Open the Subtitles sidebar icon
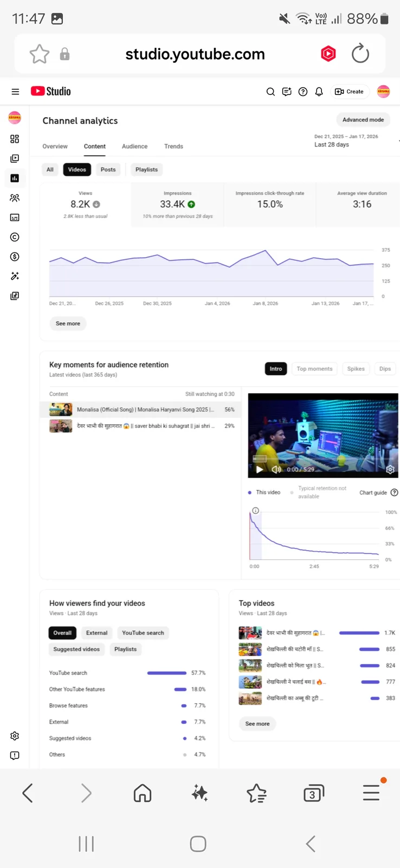Image resolution: width=400 pixels, height=868 pixels. [x=15, y=218]
